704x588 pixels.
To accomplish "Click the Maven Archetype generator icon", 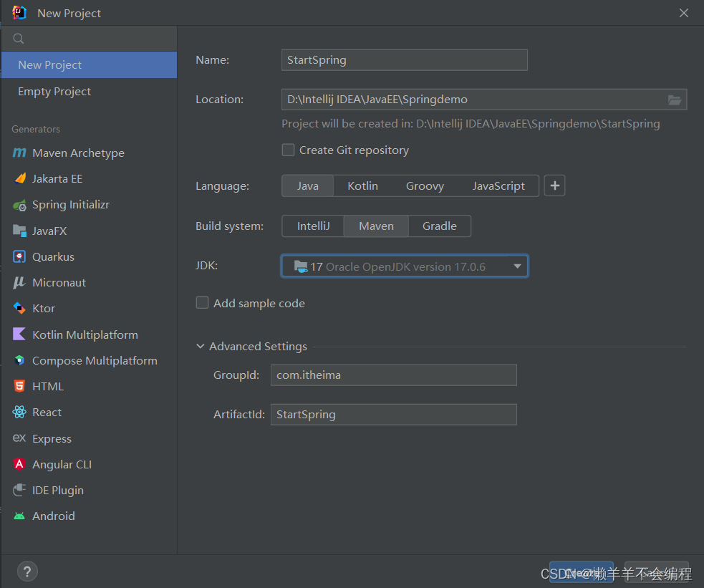I will (x=19, y=153).
